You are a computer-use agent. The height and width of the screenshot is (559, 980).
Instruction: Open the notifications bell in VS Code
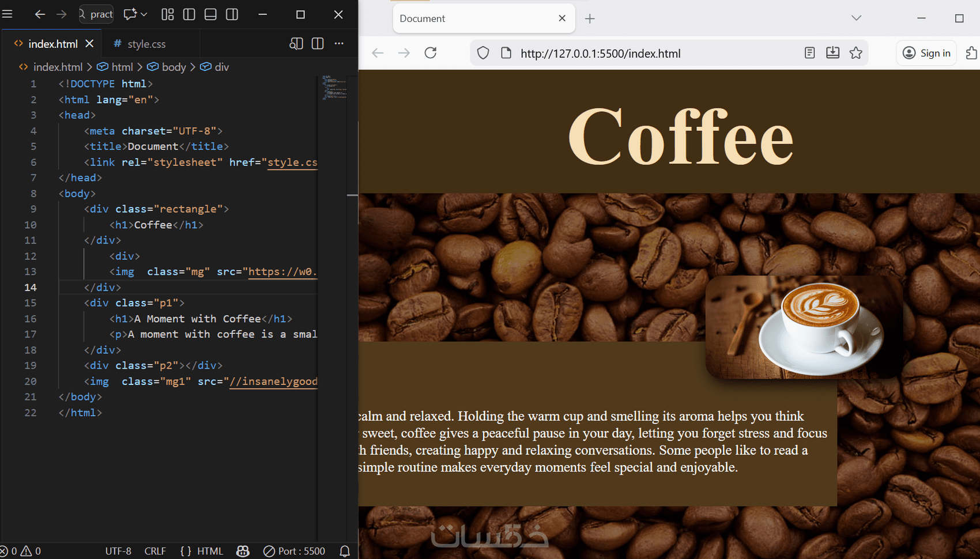click(x=345, y=552)
